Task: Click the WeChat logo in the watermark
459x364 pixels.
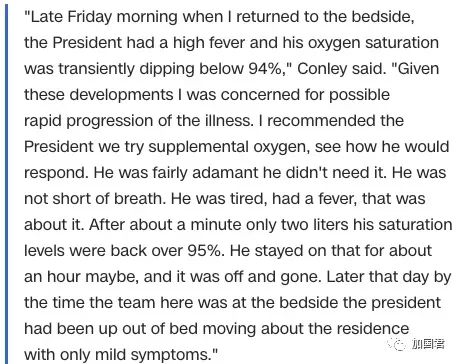Action: [396, 344]
